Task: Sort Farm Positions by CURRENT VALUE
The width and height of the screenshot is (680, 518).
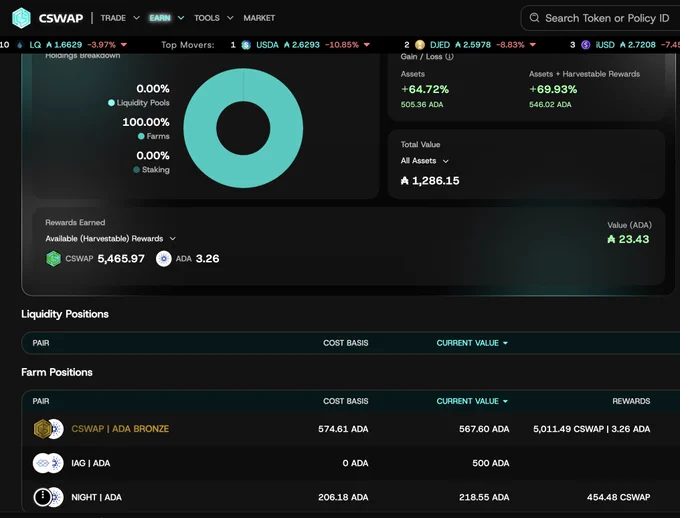Action: pyautogui.click(x=472, y=401)
